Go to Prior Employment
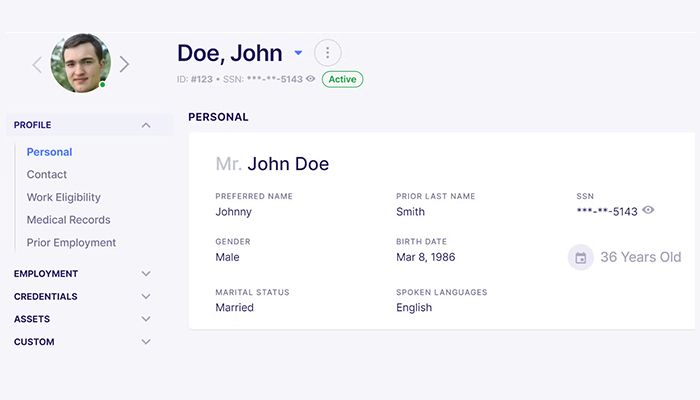This screenshot has height=400, width=700. coord(71,243)
